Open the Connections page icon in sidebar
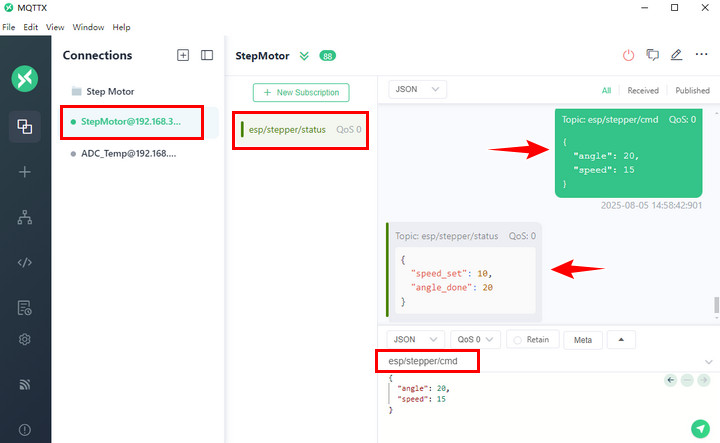The width and height of the screenshot is (720, 443). coord(25,126)
